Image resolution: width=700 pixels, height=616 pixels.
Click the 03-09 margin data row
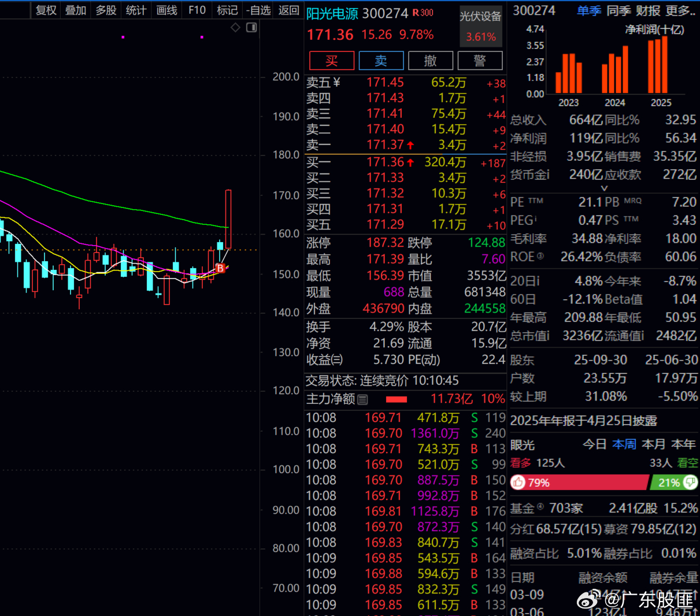[x=604, y=595]
